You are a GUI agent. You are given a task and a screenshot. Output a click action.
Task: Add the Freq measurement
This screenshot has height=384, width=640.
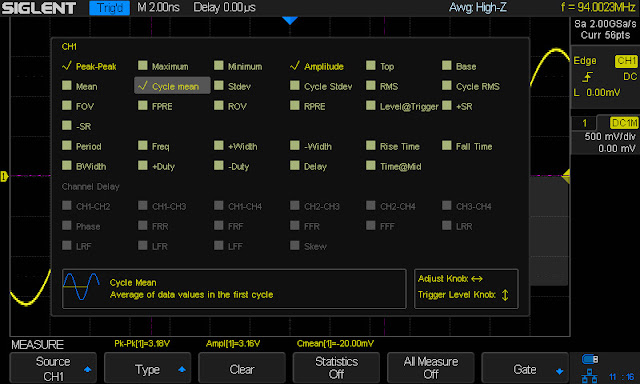click(x=142, y=145)
